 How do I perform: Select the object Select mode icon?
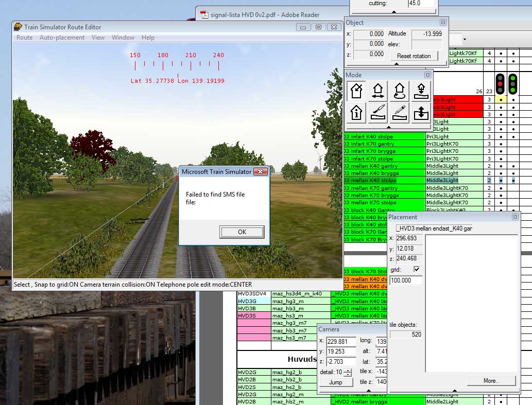tap(356, 91)
